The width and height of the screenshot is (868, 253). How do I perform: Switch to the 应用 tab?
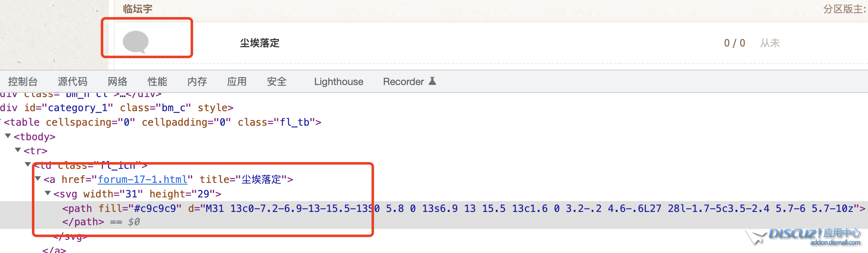tap(237, 82)
